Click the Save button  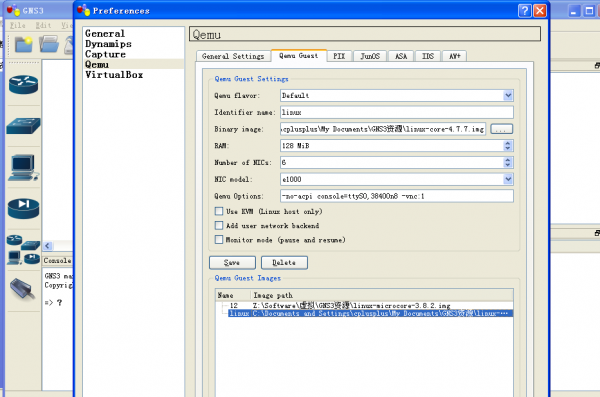[232, 263]
